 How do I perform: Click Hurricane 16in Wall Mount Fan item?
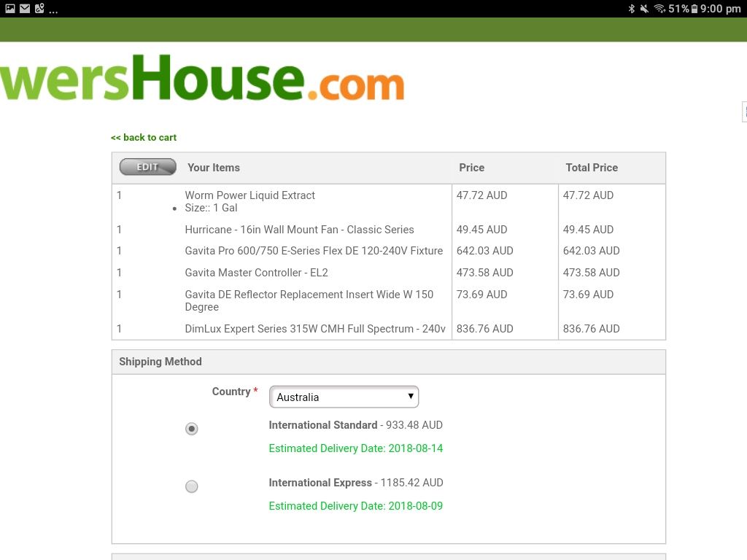tap(299, 230)
